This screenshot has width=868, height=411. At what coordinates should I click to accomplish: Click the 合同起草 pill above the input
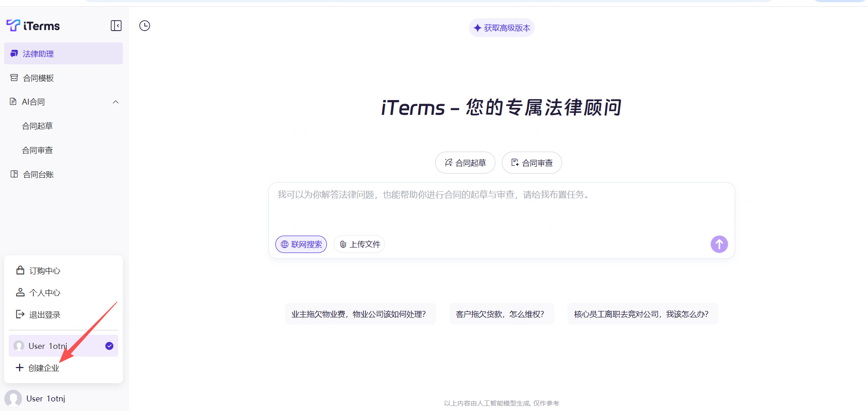465,163
